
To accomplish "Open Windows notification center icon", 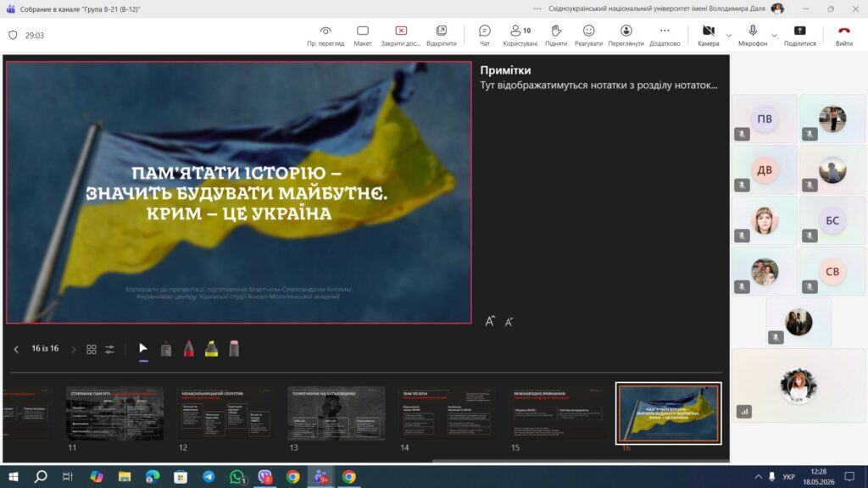I will tap(849, 476).
